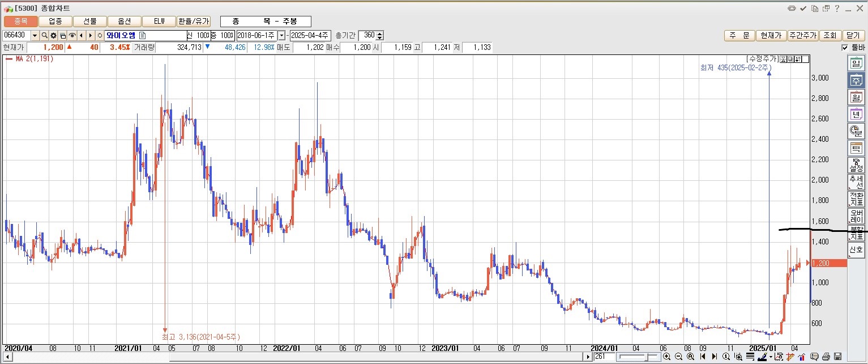Open the drawing pen tool dropdown arrow

coord(771,357)
